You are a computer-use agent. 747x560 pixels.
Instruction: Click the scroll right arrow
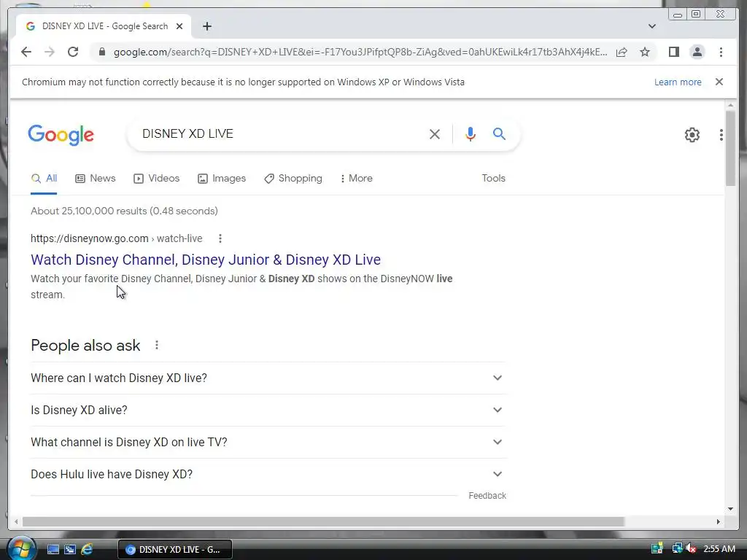[x=719, y=522]
